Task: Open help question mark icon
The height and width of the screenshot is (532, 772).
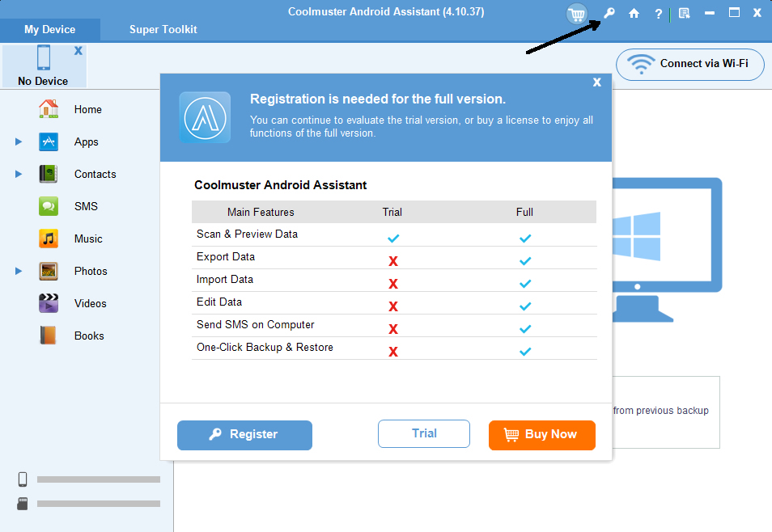Action: pyautogui.click(x=658, y=14)
